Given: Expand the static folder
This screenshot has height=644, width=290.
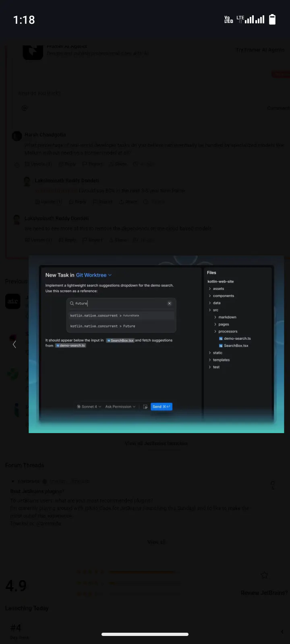Looking at the screenshot, I should pos(215,353).
